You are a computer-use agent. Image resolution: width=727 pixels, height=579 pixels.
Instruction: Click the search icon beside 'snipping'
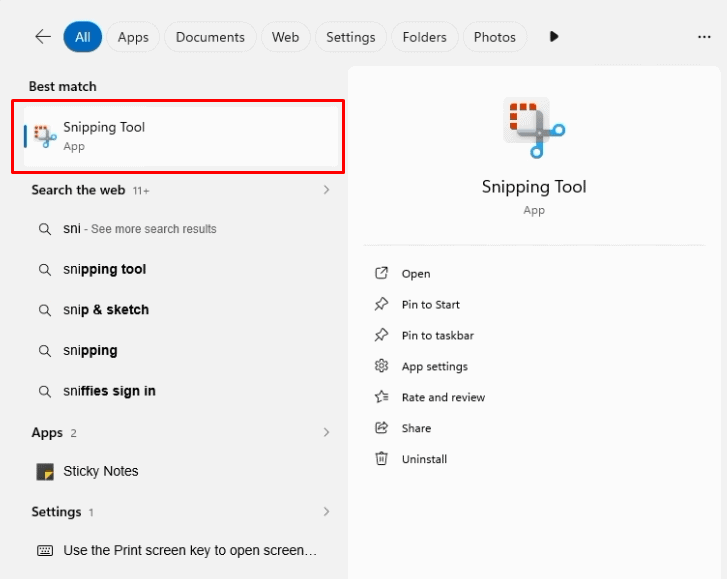(x=45, y=350)
